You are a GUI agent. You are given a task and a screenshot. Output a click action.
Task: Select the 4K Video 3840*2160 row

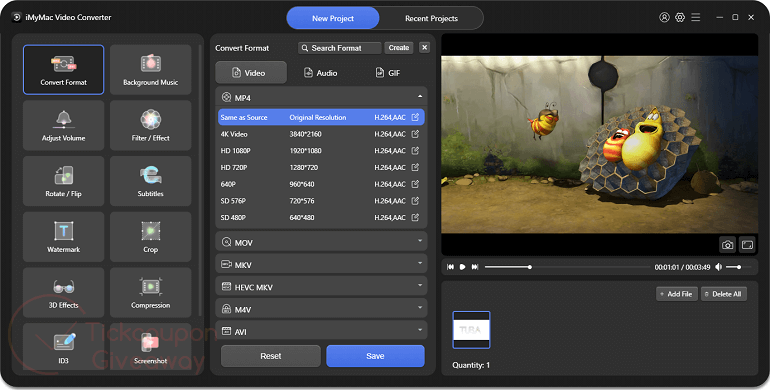tap(321, 134)
